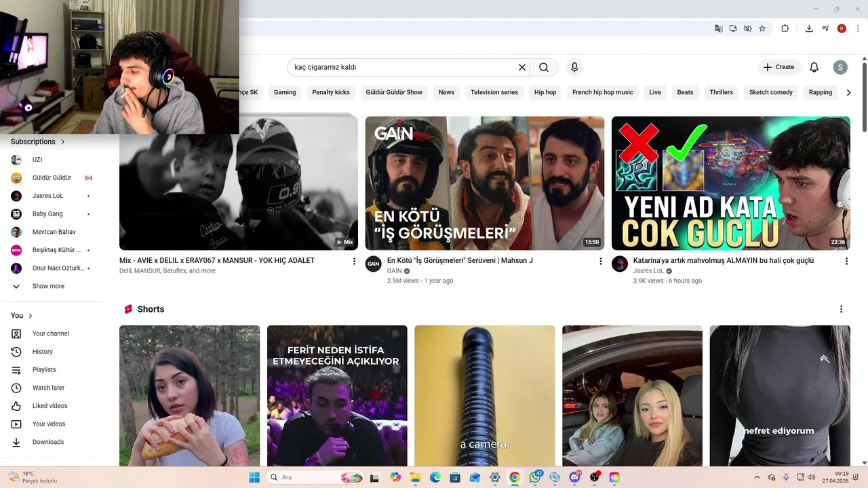868x488 pixels.
Task: Click the Mix video title link
Action: (217, 260)
